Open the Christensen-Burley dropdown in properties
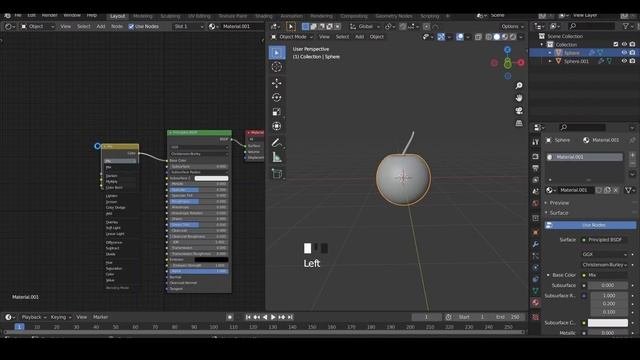 pyautogui.click(x=604, y=264)
